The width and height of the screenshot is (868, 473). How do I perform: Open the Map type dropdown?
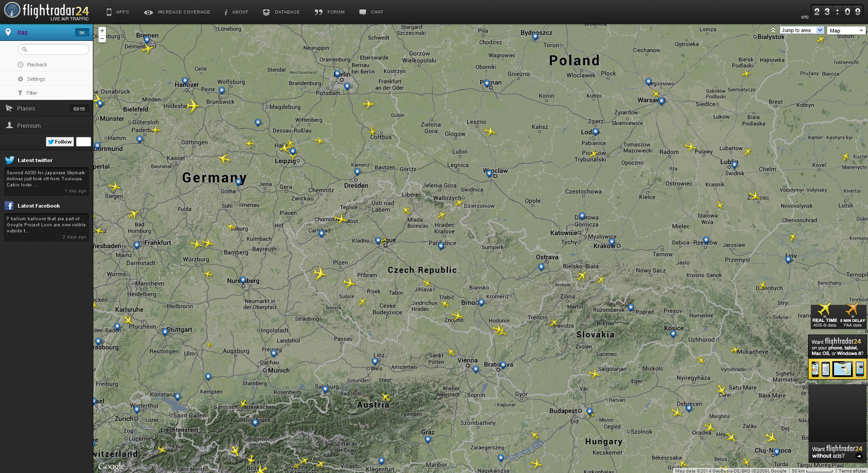pyautogui.click(x=846, y=31)
